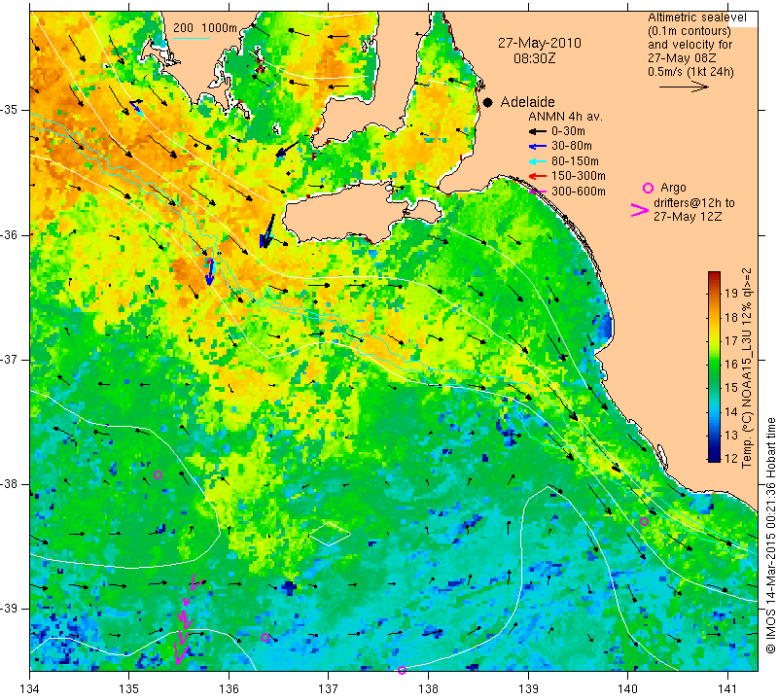Click the blue ANMN arrow near 135.8E, 36.3S

(x=210, y=272)
